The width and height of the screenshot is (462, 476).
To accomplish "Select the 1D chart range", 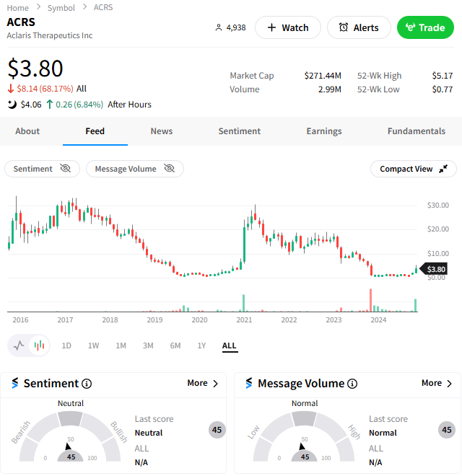I will (x=66, y=345).
